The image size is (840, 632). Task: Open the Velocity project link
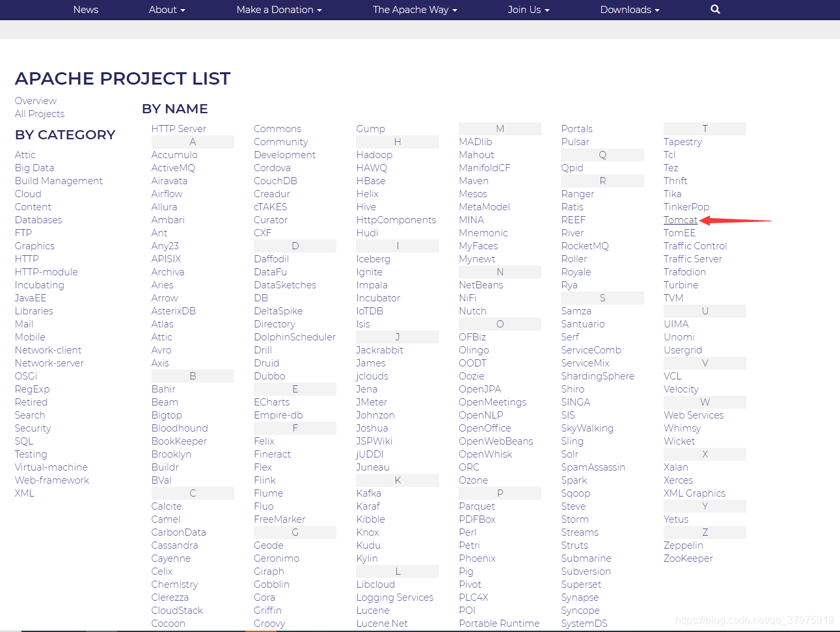pos(681,389)
